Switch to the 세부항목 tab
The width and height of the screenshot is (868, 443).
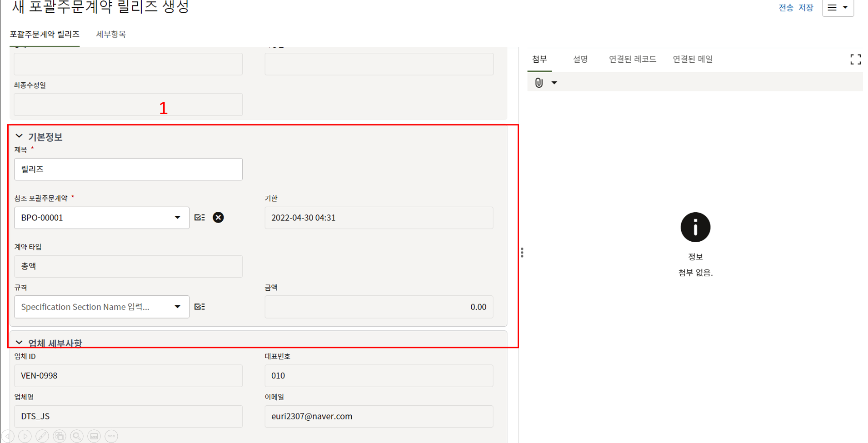111,35
